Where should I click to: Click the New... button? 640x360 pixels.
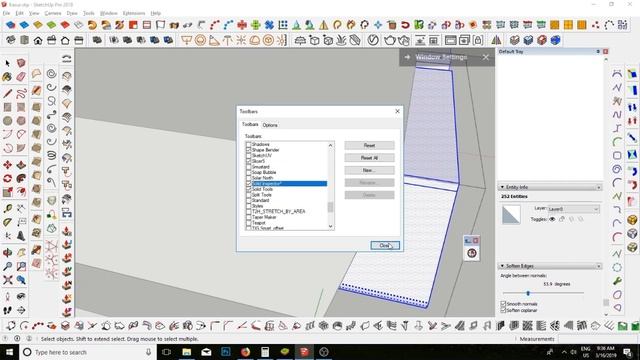pyautogui.click(x=369, y=170)
